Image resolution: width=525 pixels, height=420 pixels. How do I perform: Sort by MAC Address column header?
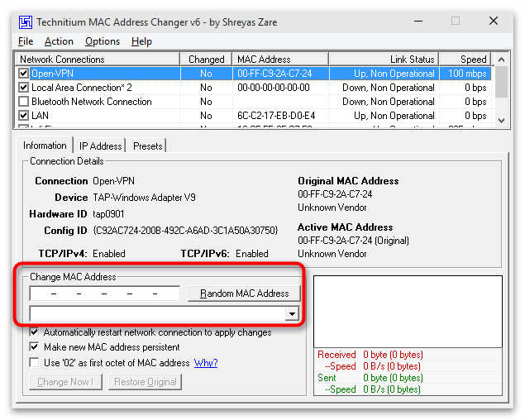pos(280,60)
